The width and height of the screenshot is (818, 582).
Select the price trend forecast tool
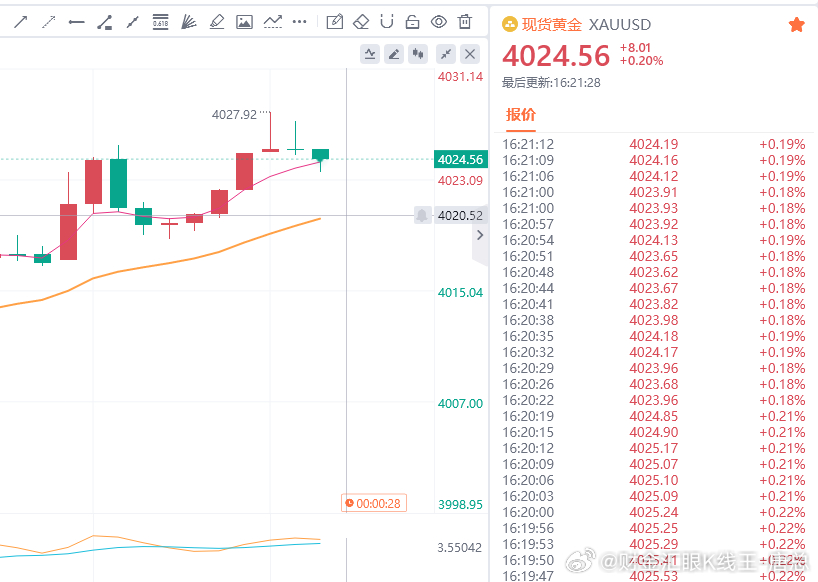272,22
